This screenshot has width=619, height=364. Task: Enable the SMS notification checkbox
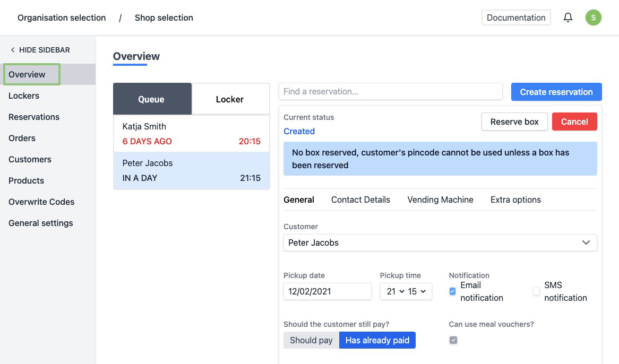pos(536,291)
